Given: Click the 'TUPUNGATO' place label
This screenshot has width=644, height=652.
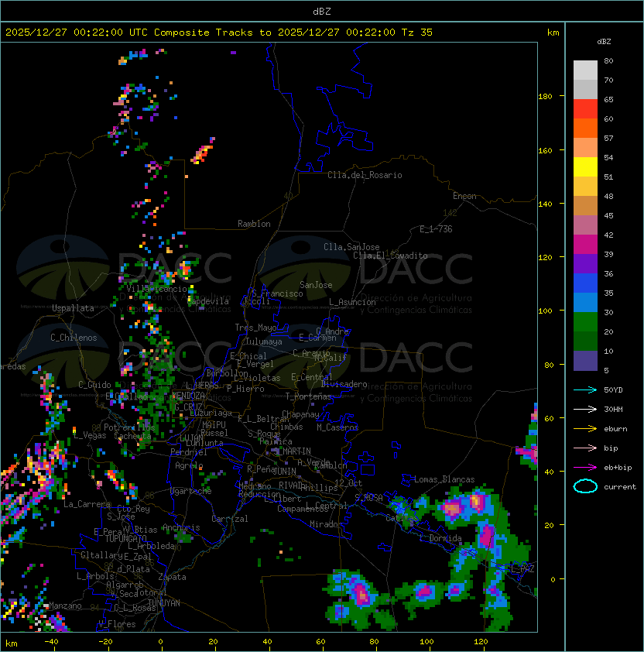Looking at the screenshot, I should click(126, 539).
